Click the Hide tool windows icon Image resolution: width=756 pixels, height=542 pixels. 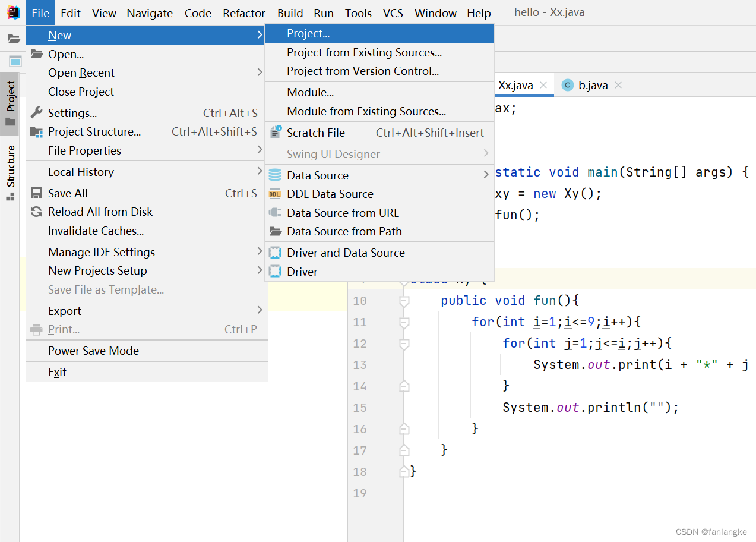click(15, 62)
